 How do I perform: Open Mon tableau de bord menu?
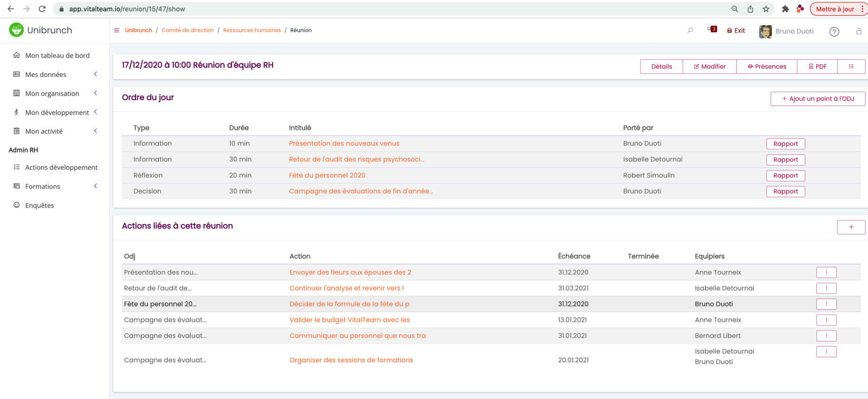(57, 55)
